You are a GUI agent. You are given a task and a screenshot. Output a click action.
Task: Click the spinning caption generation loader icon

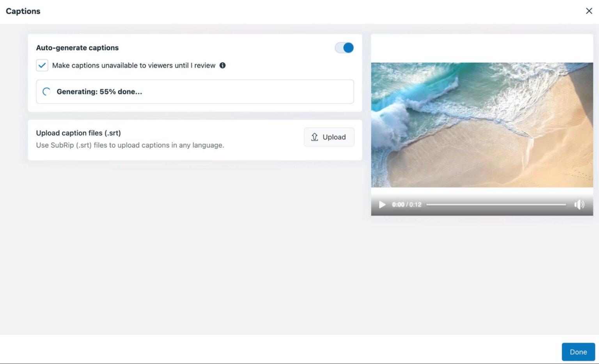click(x=46, y=91)
